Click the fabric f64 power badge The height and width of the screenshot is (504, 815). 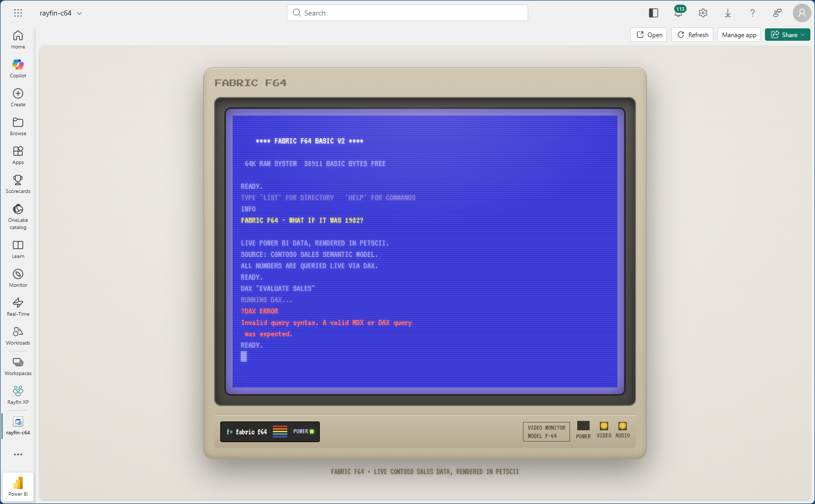click(270, 432)
